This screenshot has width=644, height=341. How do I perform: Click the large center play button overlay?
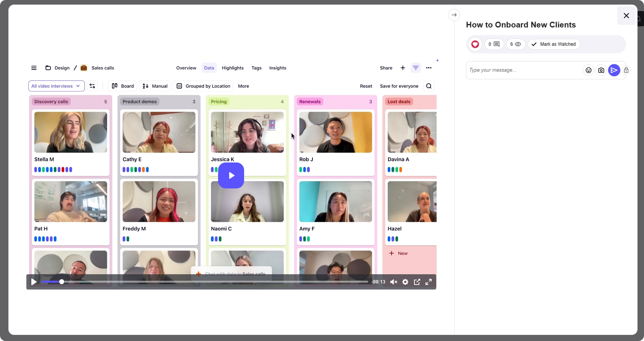click(231, 175)
